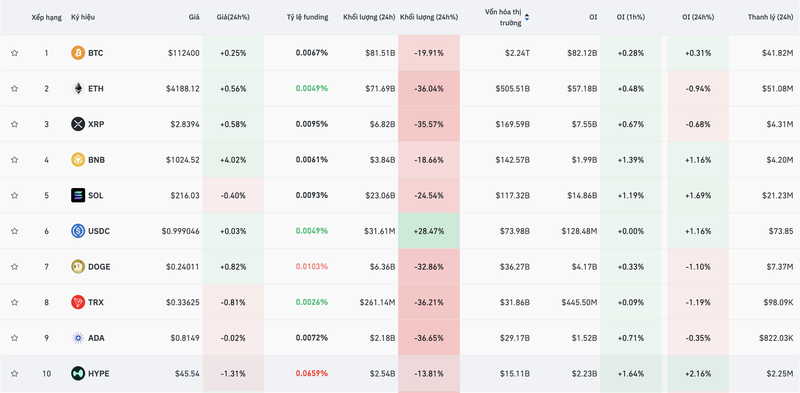Click the Bitcoin BTC coin icon
Viewport: 800px width, 393px height.
tap(78, 53)
